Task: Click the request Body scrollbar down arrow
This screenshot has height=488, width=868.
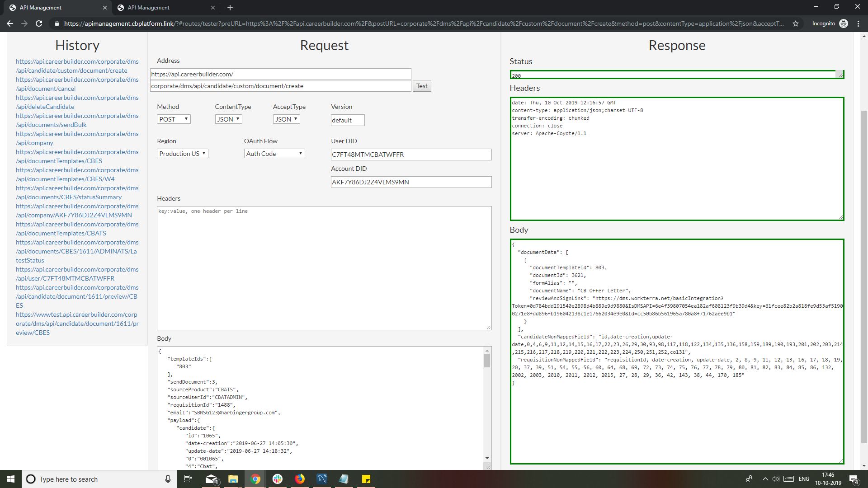Action: pos(487,458)
